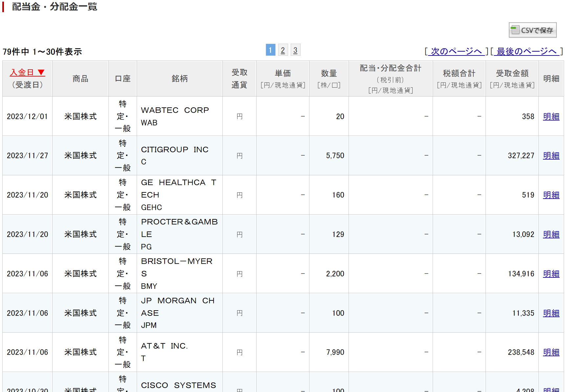Screen dimensions: 565x392
Task: Select the PG ticker text
Action: point(146,247)
